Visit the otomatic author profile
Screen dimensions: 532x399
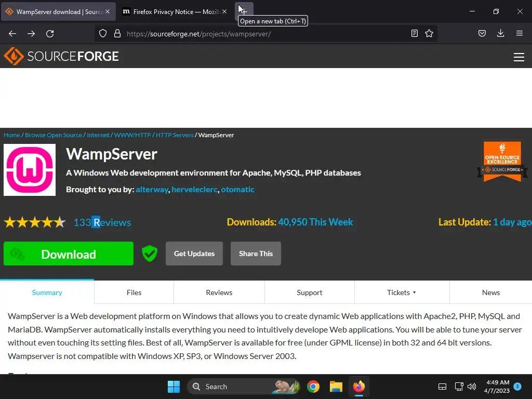pos(237,189)
